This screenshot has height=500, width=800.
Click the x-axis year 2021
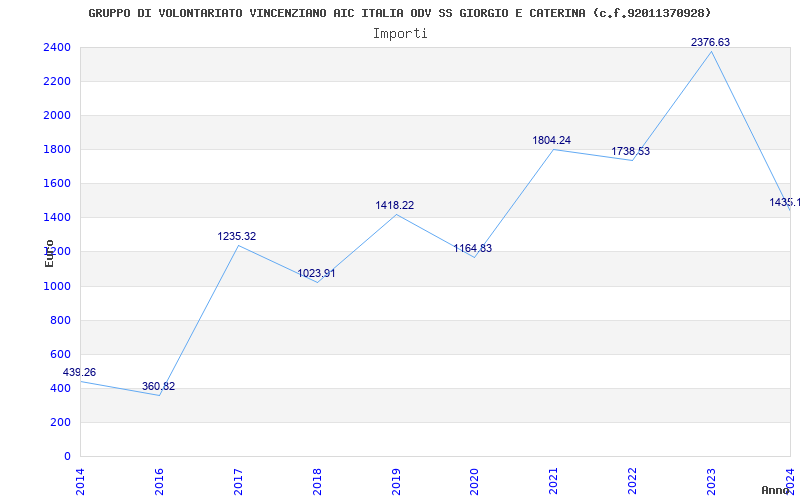[554, 481]
